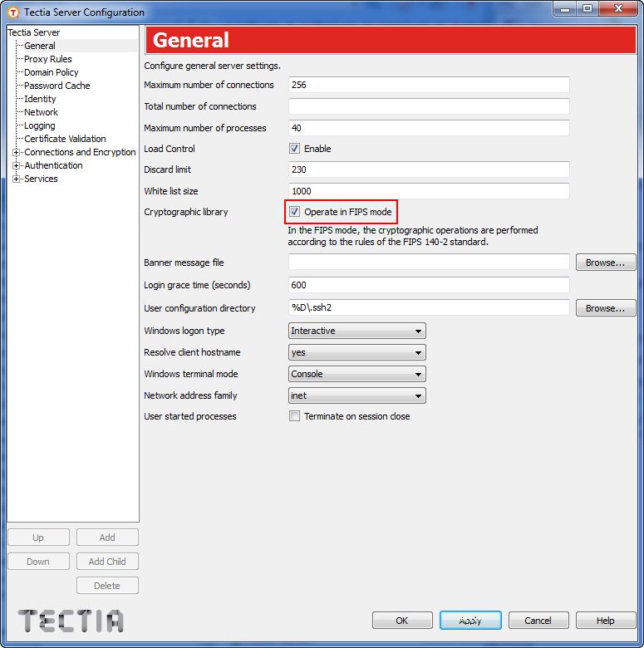Open the Resolve client hostname dropdown

click(x=357, y=352)
